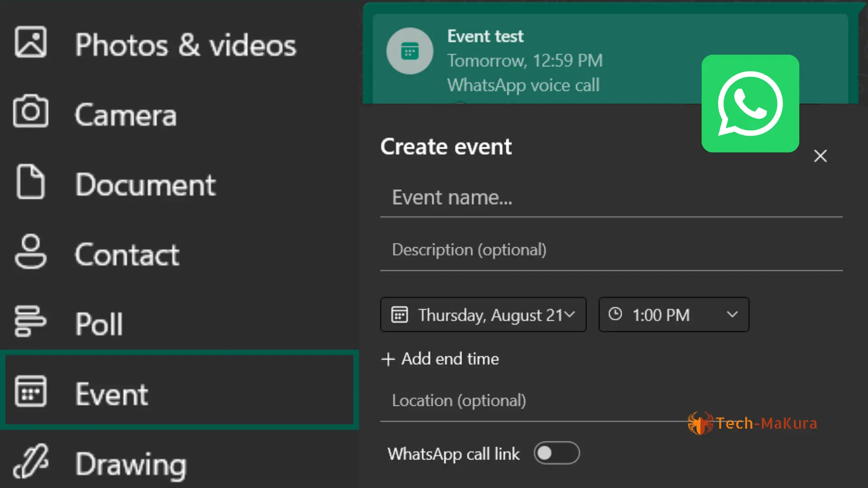Screen dimensions: 868x488
Task: Click the Drawing pen icon
Action: pos(31,461)
